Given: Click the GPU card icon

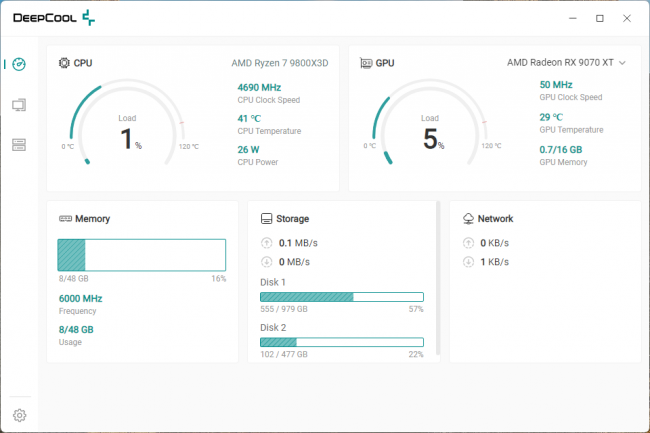Looking at the screenshot, I should click(x=366, y=63).
